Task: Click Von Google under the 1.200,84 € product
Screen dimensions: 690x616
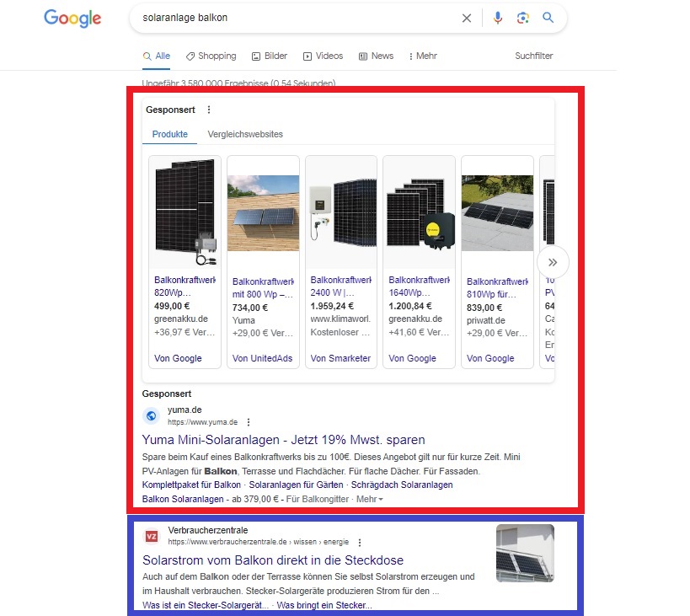Action: tap(412, 358)
